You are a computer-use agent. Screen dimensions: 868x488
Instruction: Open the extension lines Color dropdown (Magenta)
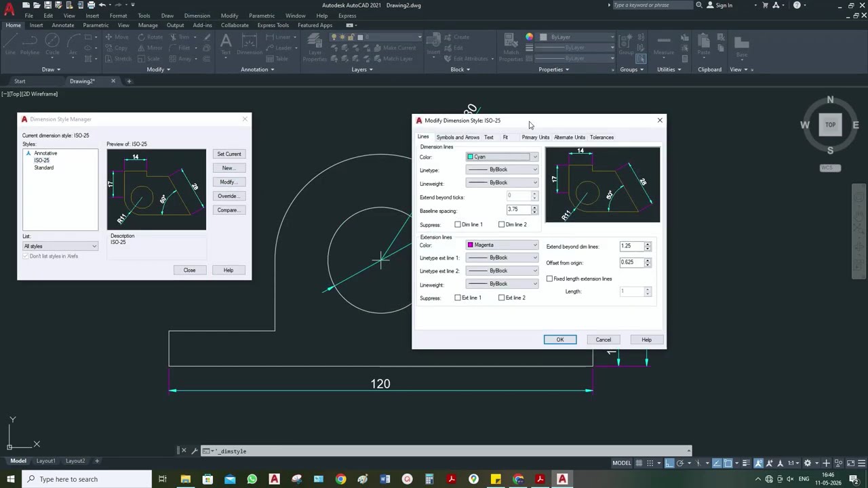(x=502, y=245)
